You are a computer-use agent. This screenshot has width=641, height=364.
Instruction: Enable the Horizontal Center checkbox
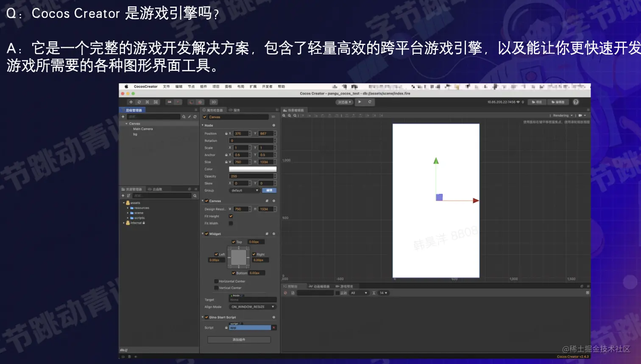pos(216,281)
